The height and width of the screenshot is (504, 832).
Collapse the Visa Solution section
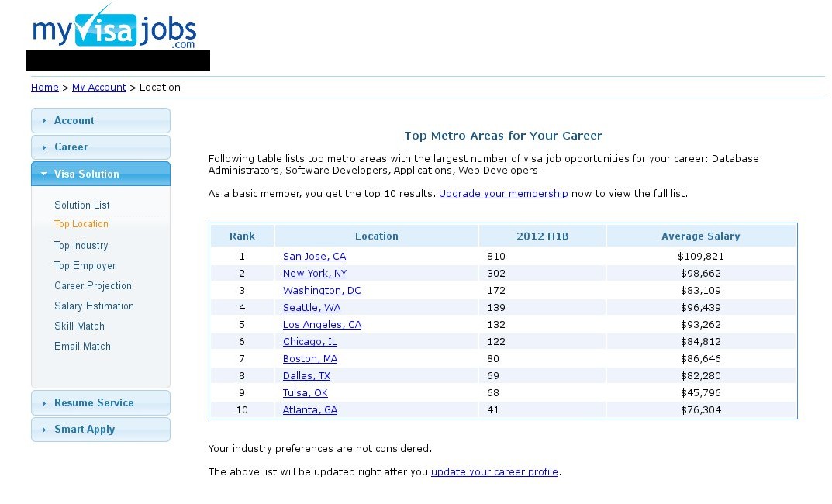tap(100, 174)
